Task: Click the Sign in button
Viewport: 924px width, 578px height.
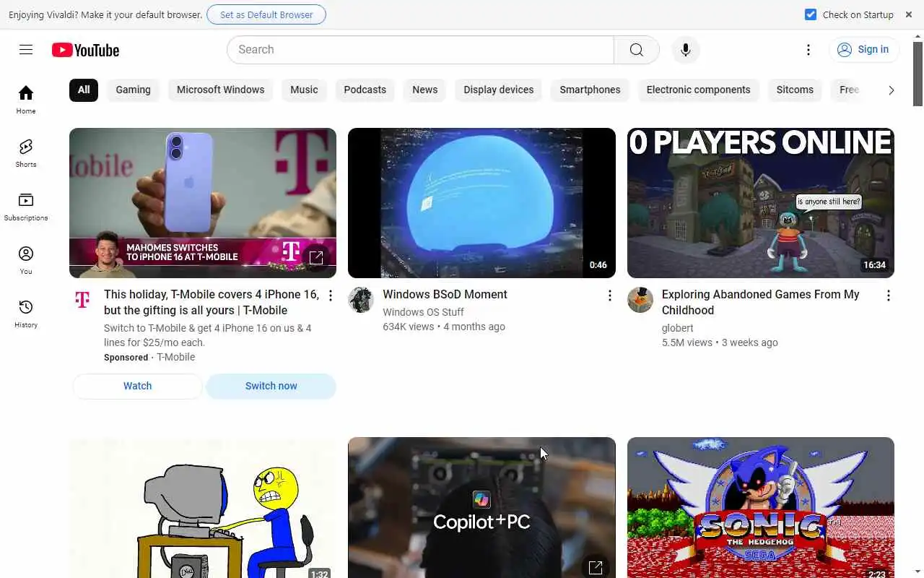Action: click(864, 50)
